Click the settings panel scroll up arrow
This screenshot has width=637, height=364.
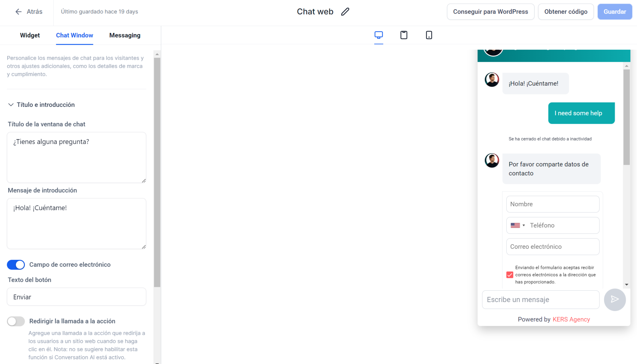coord(157,54)
